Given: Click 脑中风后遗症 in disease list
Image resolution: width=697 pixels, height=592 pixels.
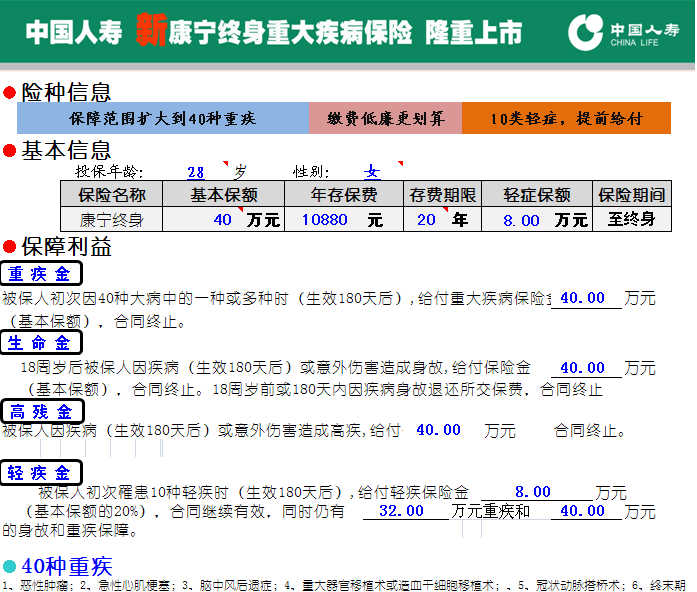Looking at the screenshot, I should click(x=235, y=585).
